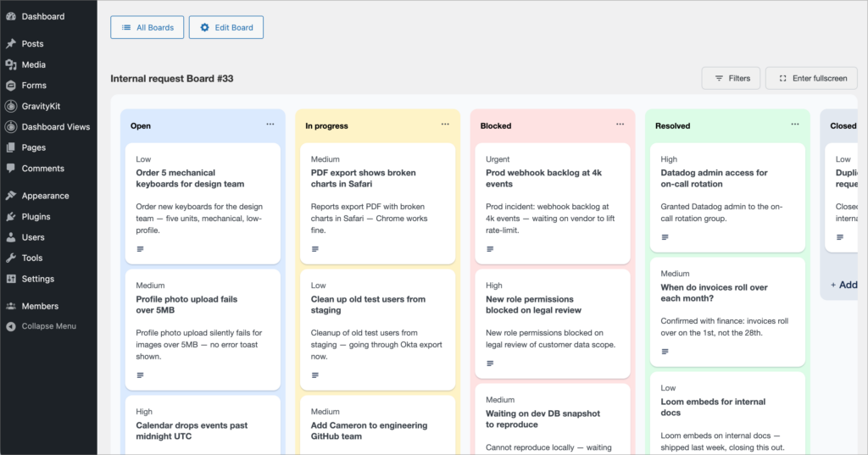Open When do invoices roll over card title

point(714,293)
